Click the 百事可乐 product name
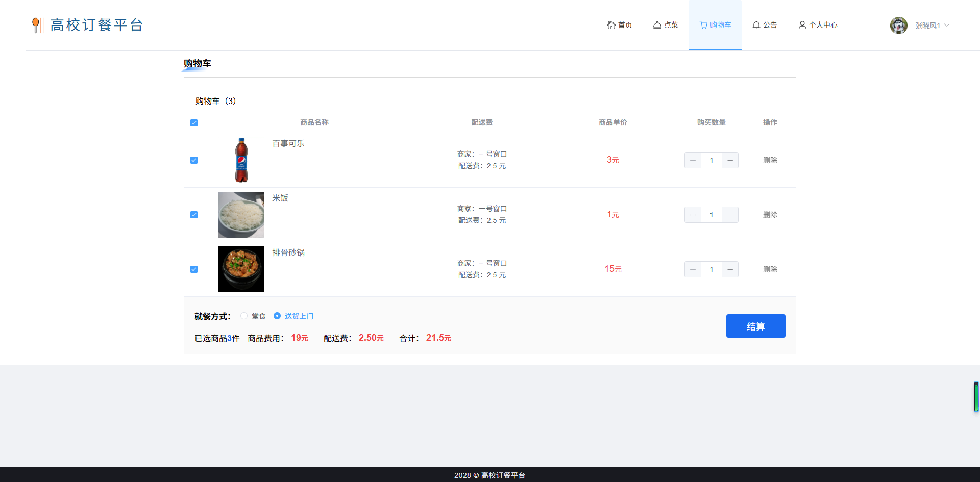 pos(288,144)
